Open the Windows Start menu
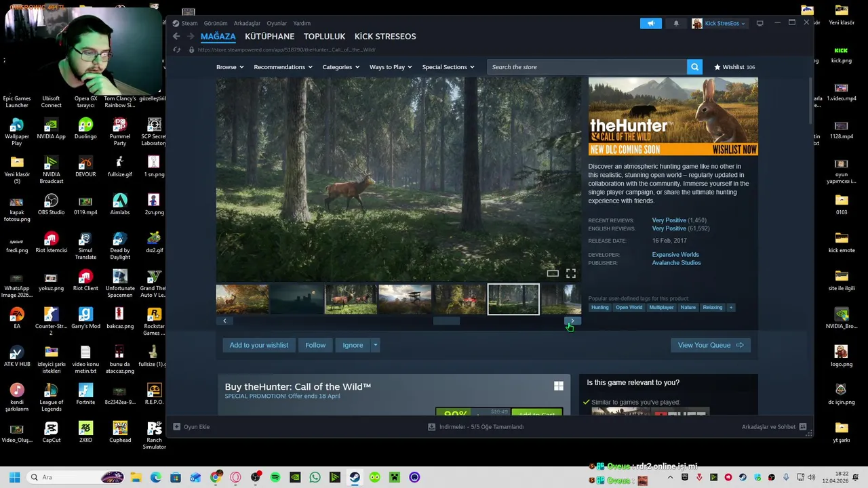The image size is (868, 488). pyautogui.click(x=14, y=477)
